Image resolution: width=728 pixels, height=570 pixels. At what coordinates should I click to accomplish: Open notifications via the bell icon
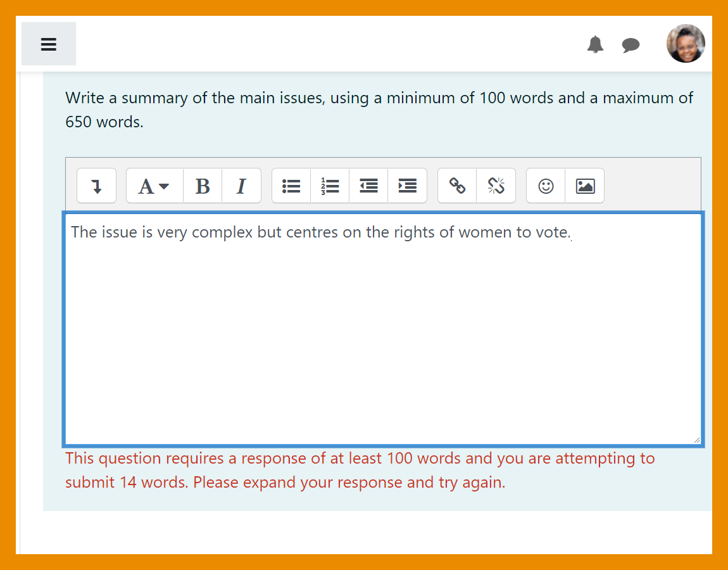[x=595, y=44]
